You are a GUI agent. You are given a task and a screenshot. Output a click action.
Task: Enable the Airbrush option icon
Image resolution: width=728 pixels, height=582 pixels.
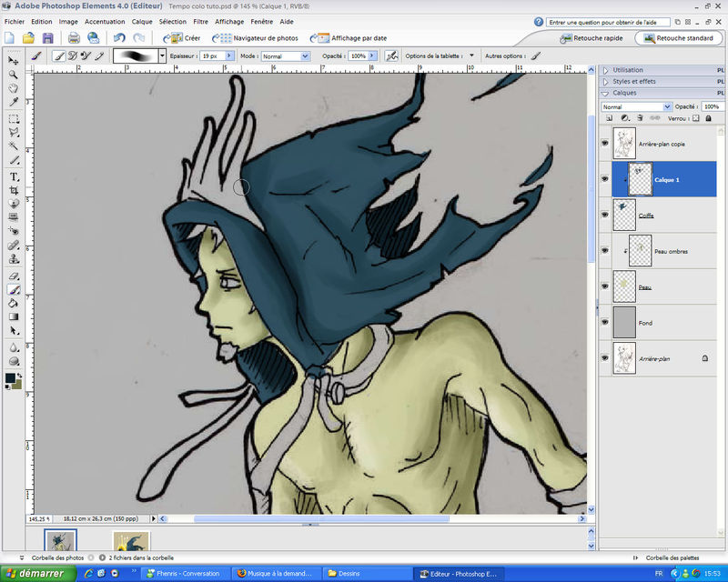tap(392, 56)
